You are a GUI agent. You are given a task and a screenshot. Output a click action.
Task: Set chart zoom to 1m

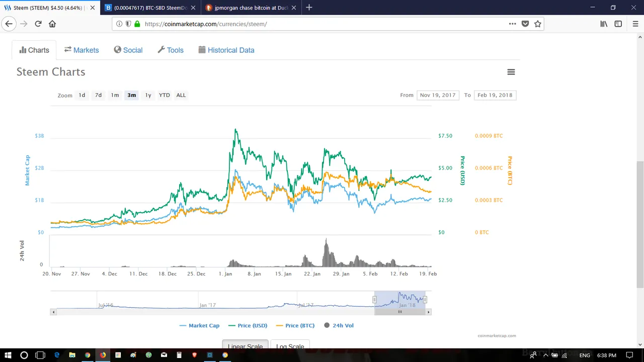pos(115,95)
